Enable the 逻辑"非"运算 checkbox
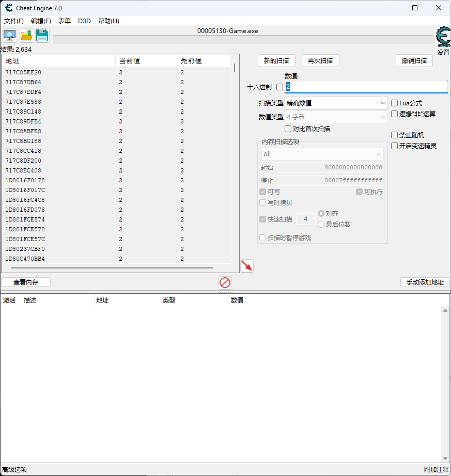The image size is (451, 476). [394, 114]
